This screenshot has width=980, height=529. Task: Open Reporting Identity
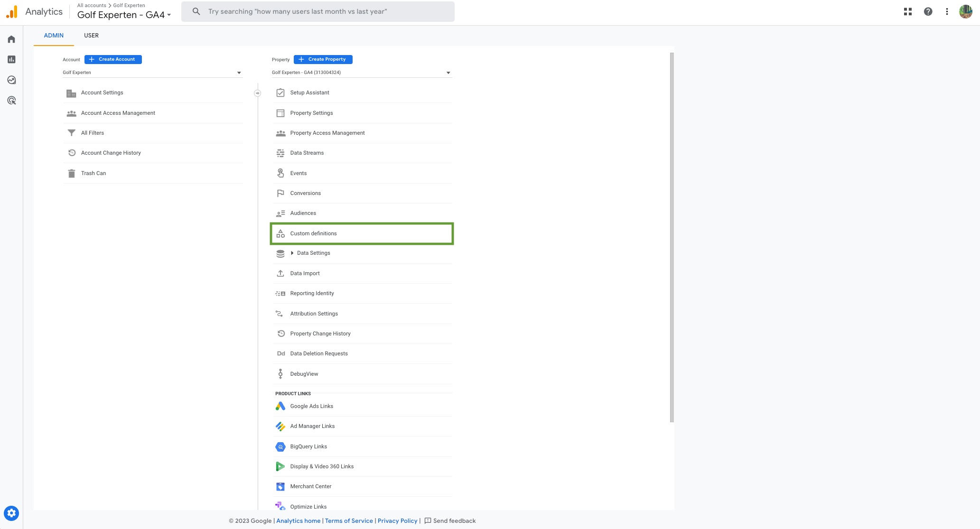pos(363,293)
